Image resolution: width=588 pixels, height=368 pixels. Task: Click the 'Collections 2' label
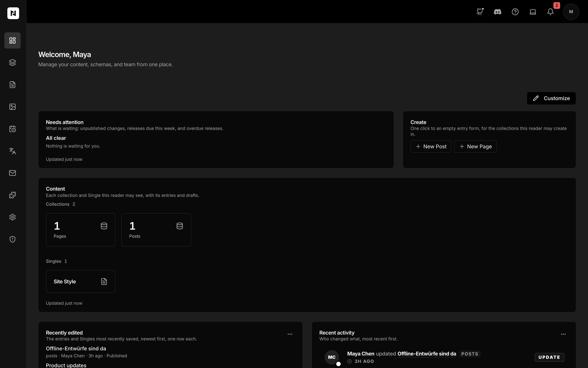pos(60,204)
